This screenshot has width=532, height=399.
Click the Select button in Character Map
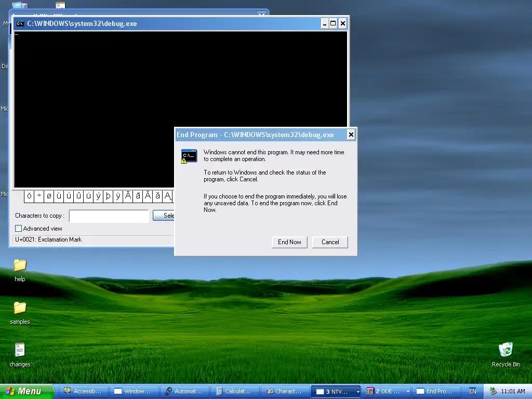click(164, 216)
